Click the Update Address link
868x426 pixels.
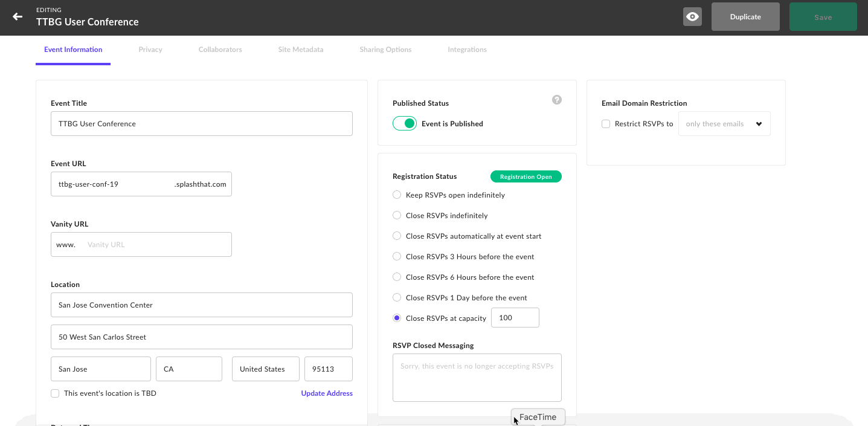(x=327, y=393)
